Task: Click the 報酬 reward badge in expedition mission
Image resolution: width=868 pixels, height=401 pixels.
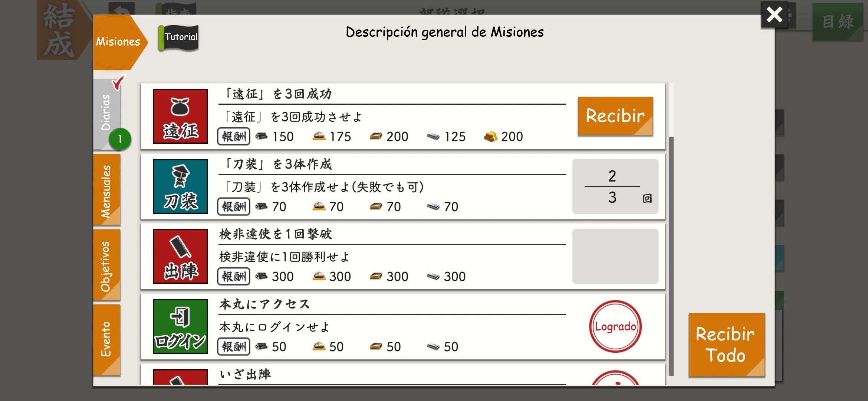Action: (234, 136)
